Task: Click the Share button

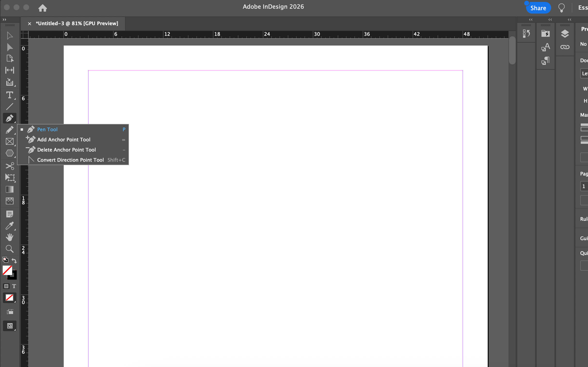Action: point(538,8)
